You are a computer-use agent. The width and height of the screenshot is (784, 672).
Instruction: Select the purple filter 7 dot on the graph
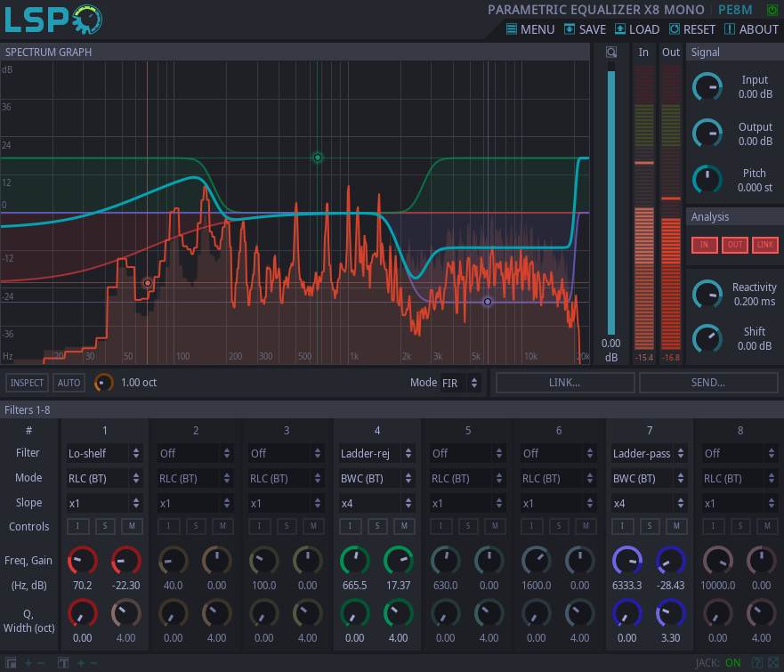pos(488,302)
